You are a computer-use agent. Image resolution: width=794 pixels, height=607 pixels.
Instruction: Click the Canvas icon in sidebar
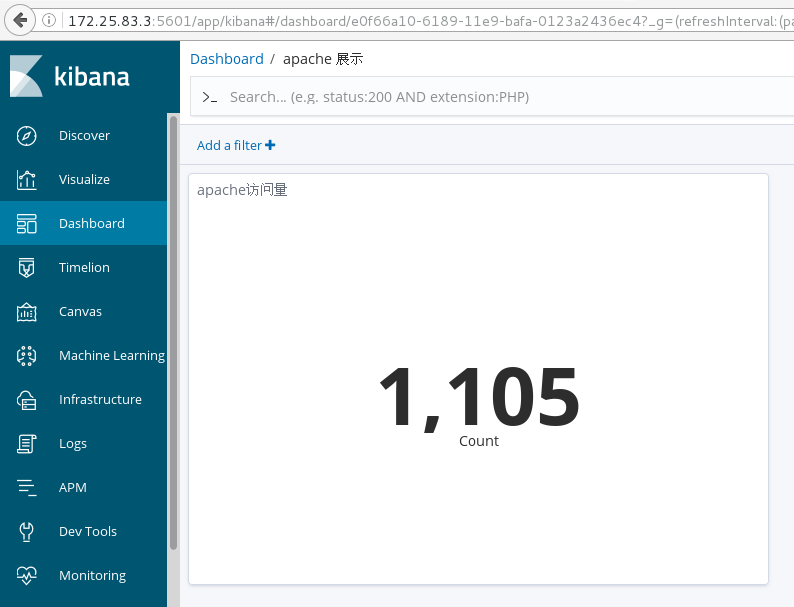(x=26, y=312)
